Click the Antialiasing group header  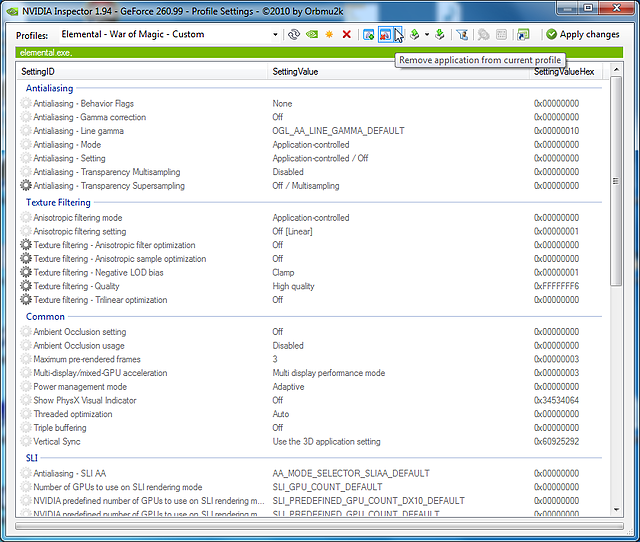coord(49,88)
